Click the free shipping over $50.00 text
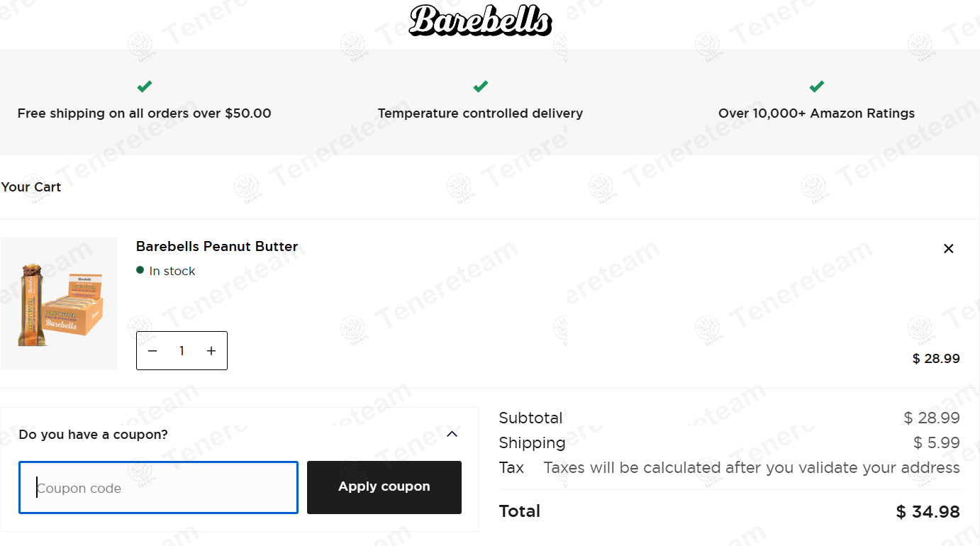This screenshot has width=980, height=546. pos(145,113)
